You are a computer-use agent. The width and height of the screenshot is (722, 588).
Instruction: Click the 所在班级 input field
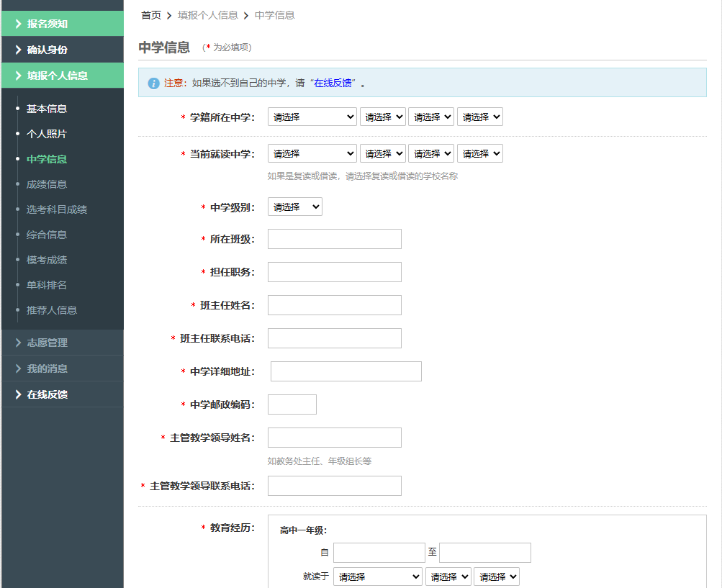click(x=334, y=239)
